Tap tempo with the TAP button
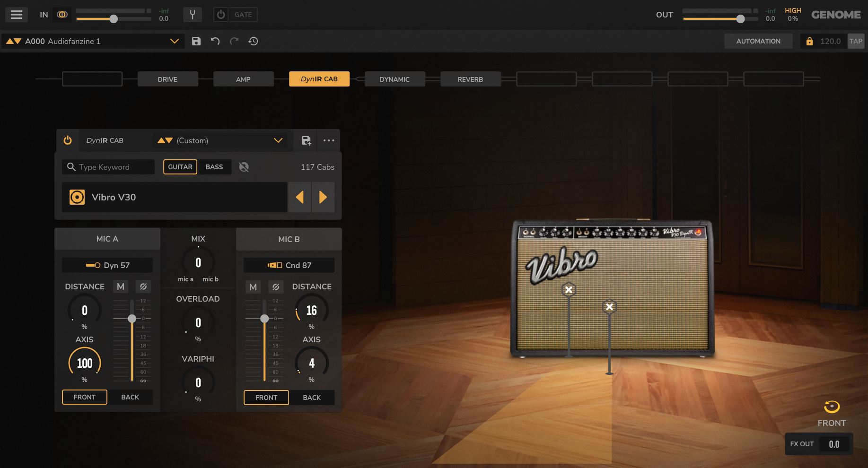 pos(856,41)
